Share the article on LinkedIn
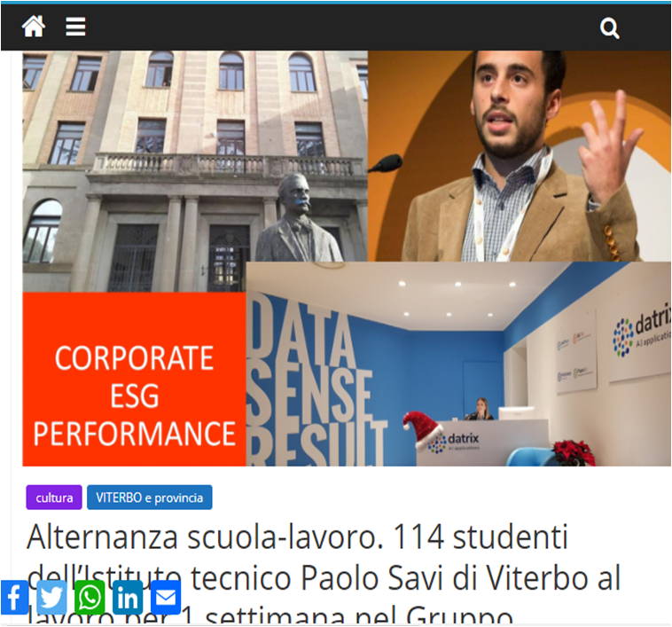 (x=128, y=597)
